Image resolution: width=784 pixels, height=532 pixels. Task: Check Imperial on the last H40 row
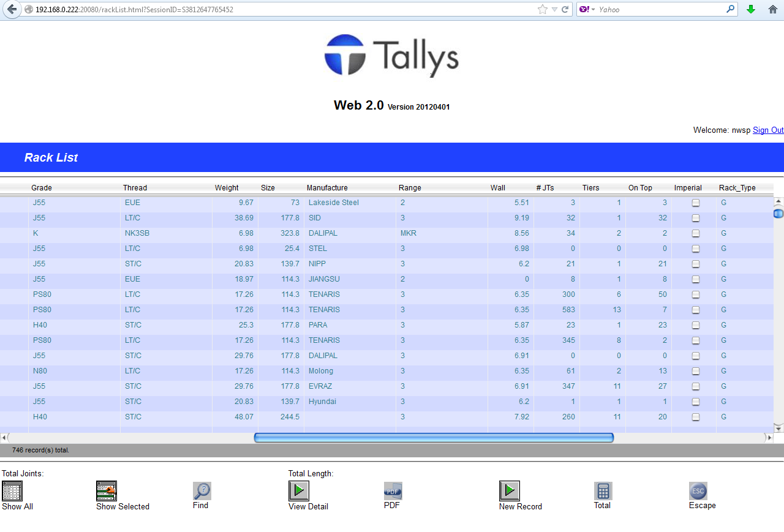pyautogui.click(x=695, y=417)
